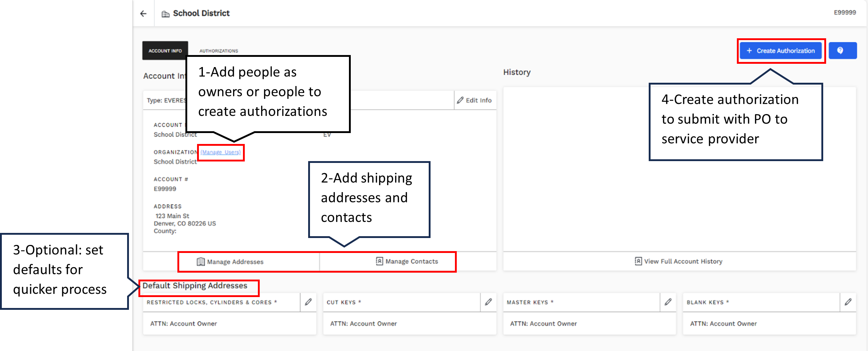Select the Account Info tab
Screen dimensions: 868x351
coord(165,50)
